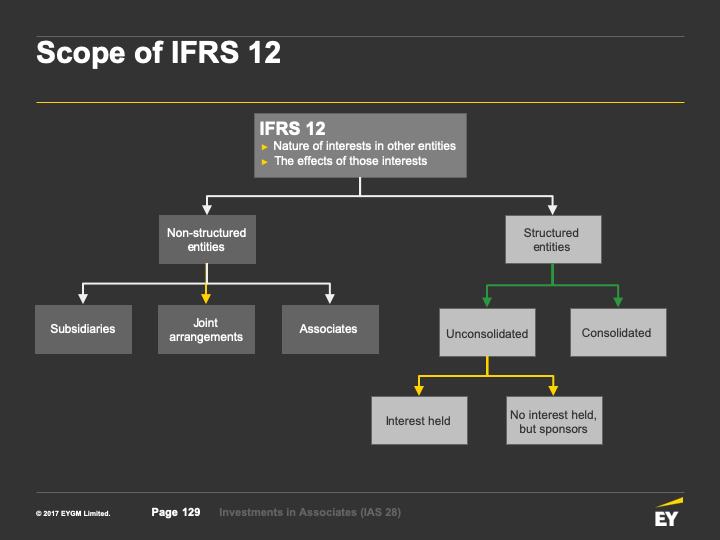Select the Subsidiaries box
The width and height of the screenshot is (720, 540).
pyautogui.click(x=83, y=329)
